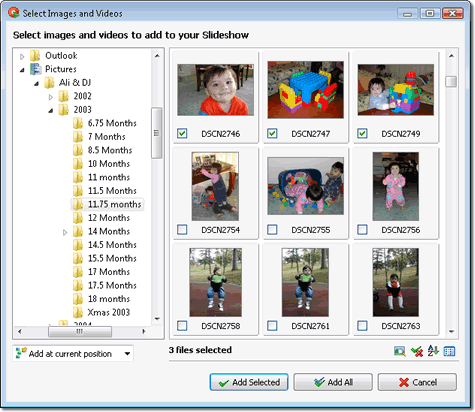Click the Add All button

point(333,382)
